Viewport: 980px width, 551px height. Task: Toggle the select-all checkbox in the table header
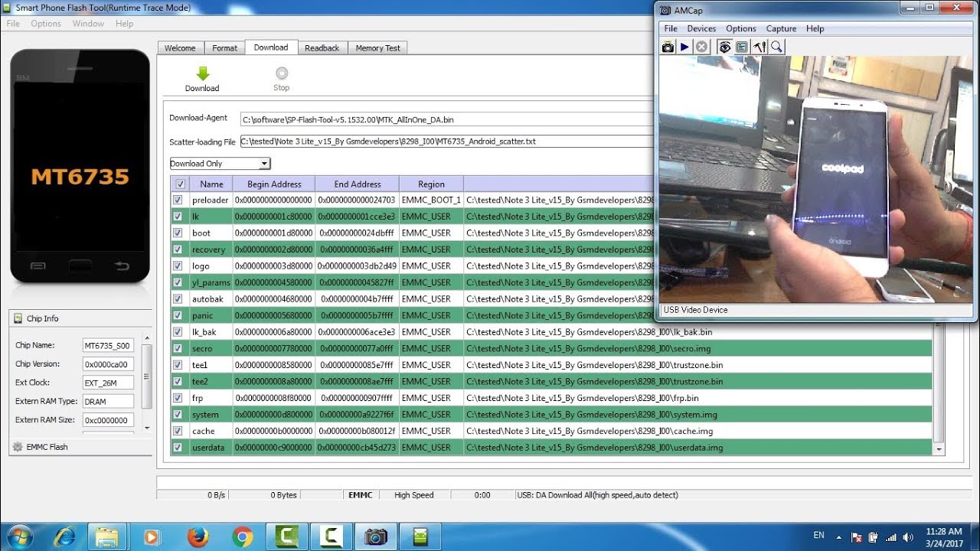point(180,184)
